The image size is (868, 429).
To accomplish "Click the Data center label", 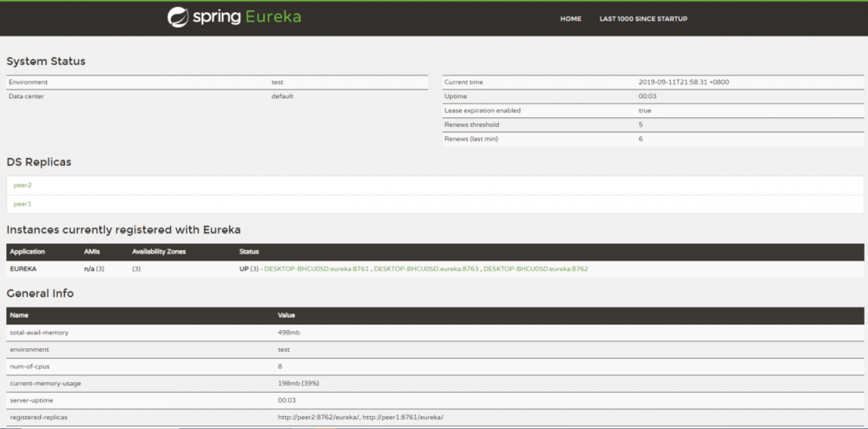I will tap(26, 96).
